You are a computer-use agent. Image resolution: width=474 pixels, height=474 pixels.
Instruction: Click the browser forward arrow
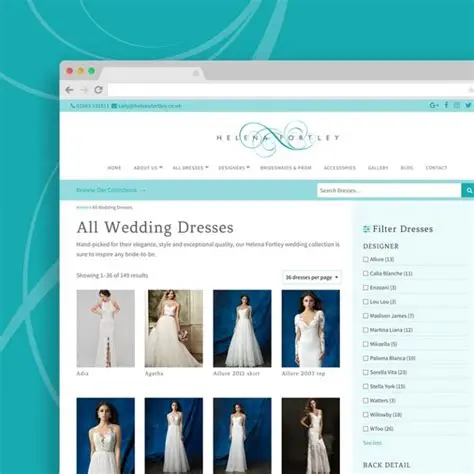pos(84,90)
